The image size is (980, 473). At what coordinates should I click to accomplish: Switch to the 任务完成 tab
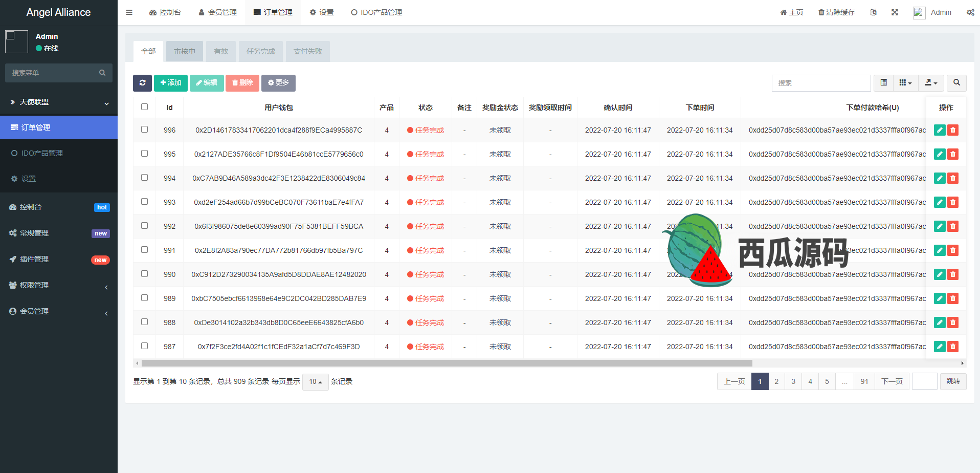(x=261, y=51)
